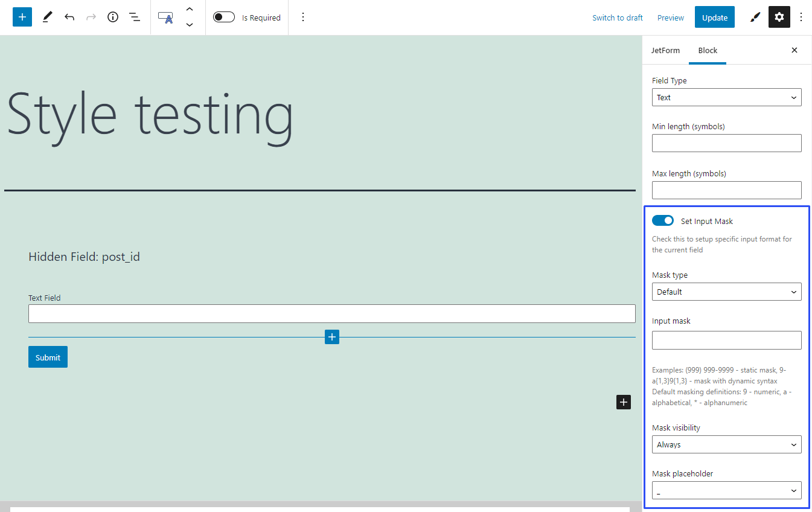Disable the Set Input Mask toggle

point(662,220)
